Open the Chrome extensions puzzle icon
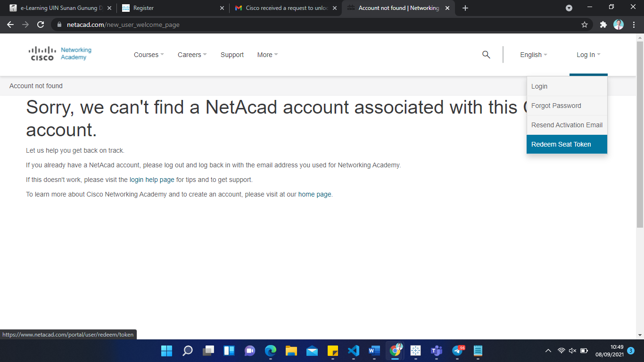The width and height of the screenshot is (644, 362). pyautogui.click(x=603, y=25)
